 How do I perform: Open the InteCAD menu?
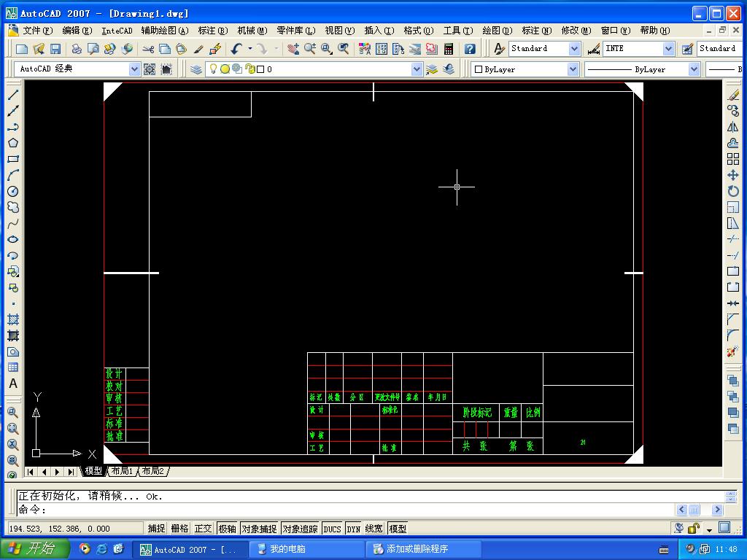[x=117, y=31]
